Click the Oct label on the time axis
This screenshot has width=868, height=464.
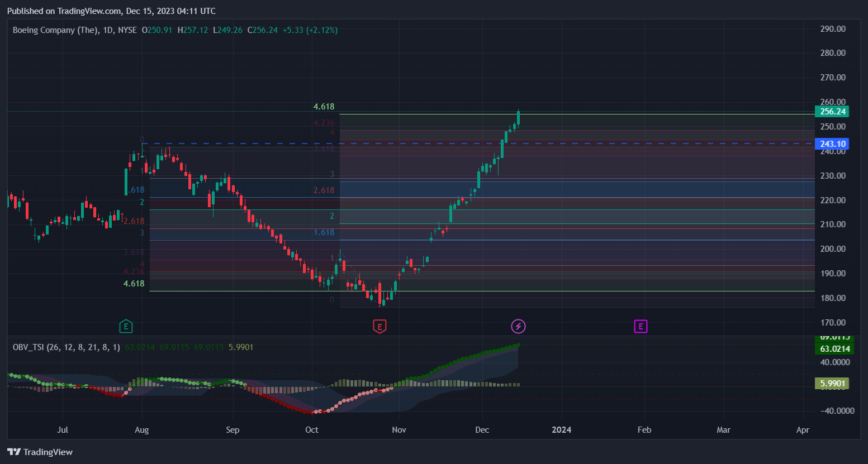312,430
